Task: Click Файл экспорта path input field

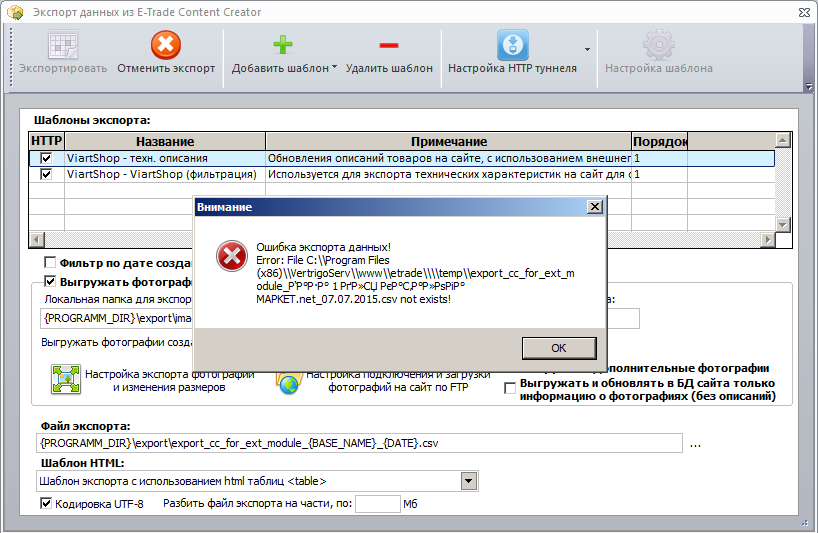Action: pos(359,443)
